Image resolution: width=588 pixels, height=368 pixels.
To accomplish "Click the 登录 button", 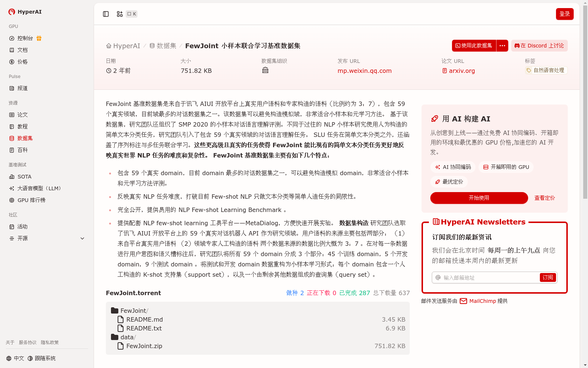I will pos(564,14).
